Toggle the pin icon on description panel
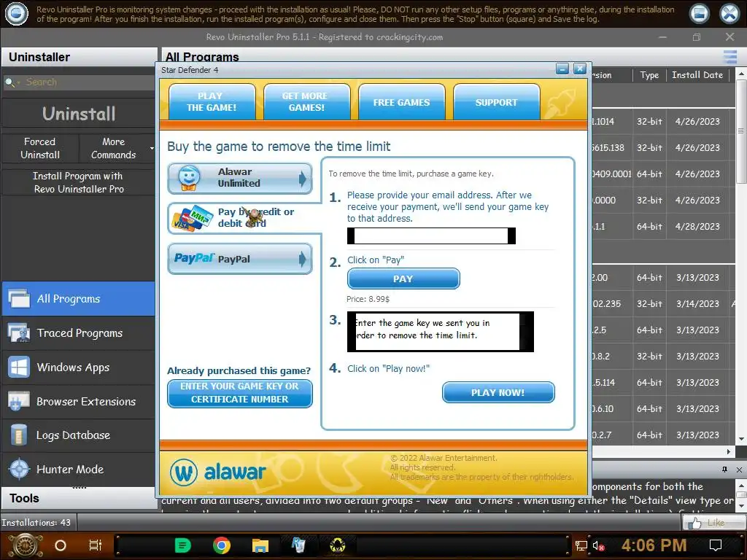The width and height of the screenshot is (747, 560). point(724,470)
